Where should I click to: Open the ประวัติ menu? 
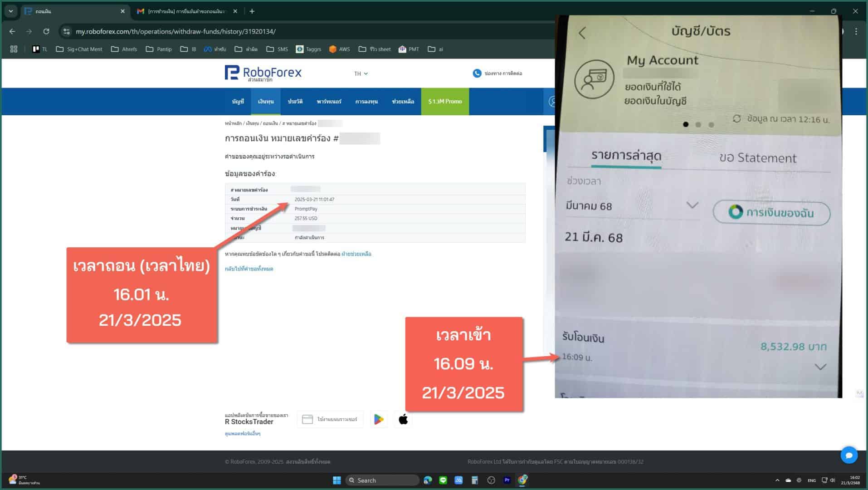point(295,101)
